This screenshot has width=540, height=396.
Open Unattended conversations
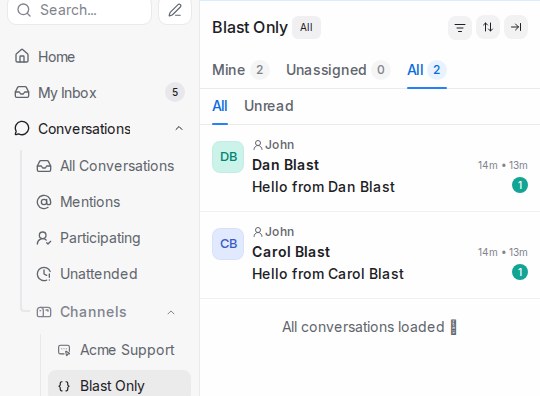pos(99,274)
